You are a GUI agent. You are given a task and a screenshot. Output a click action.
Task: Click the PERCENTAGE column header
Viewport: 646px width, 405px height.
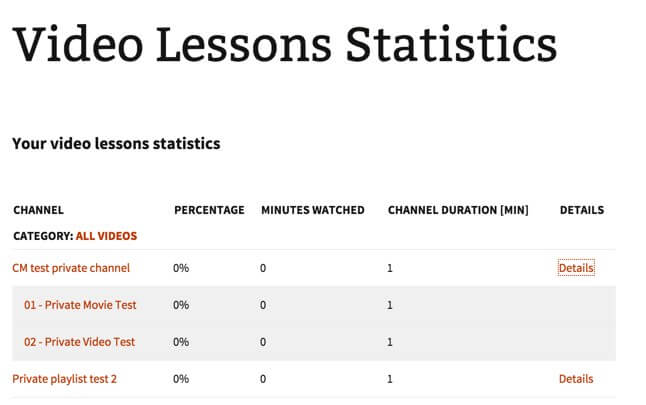(x=209, y=210)
